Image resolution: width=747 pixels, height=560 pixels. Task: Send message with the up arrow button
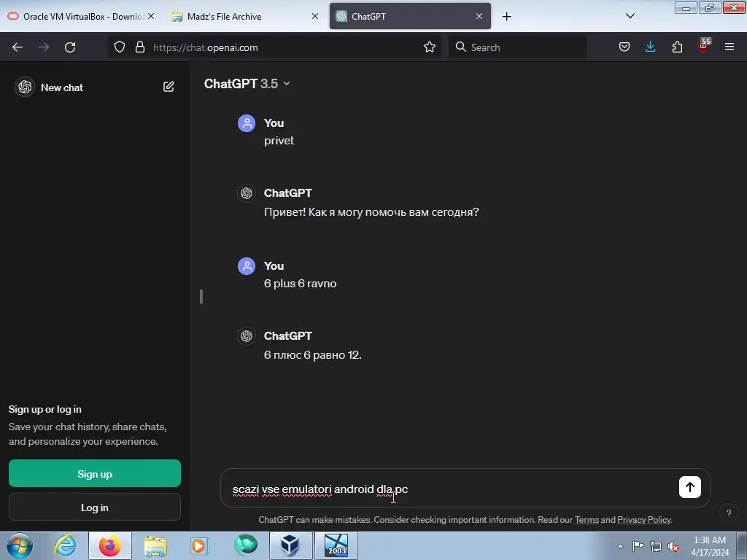689,487
